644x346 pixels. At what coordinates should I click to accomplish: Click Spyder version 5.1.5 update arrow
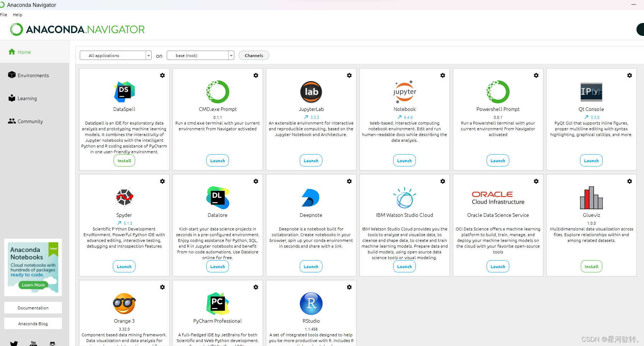click(x=119, y=223)
